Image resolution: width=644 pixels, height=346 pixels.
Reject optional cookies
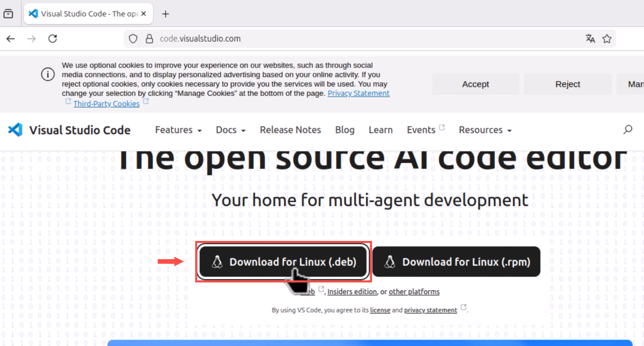tap(568, 84)
